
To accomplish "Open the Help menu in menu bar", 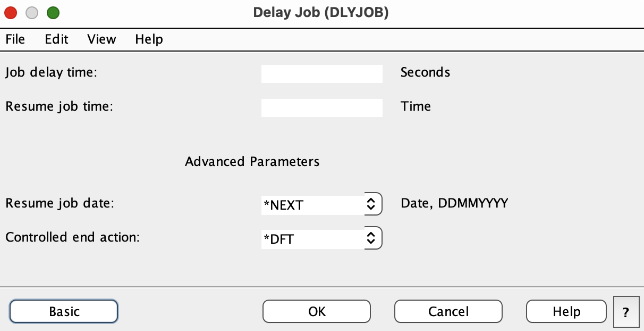I will point(149,39).
